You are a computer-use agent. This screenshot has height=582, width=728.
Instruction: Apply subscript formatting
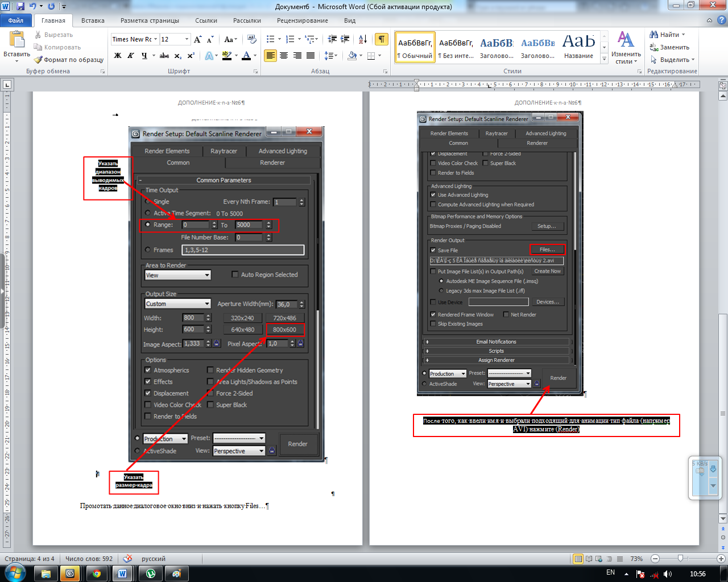tap(178, 56)
